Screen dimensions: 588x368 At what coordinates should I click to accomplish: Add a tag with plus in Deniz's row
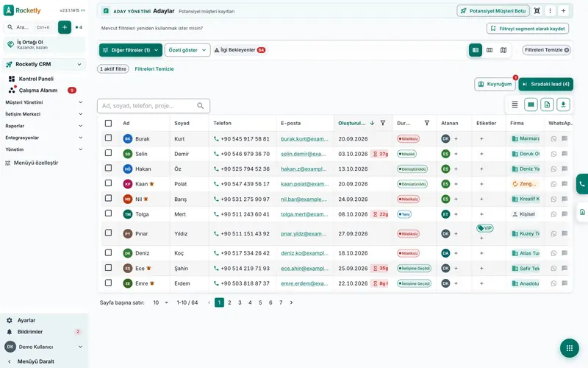(x=481, y=253)
